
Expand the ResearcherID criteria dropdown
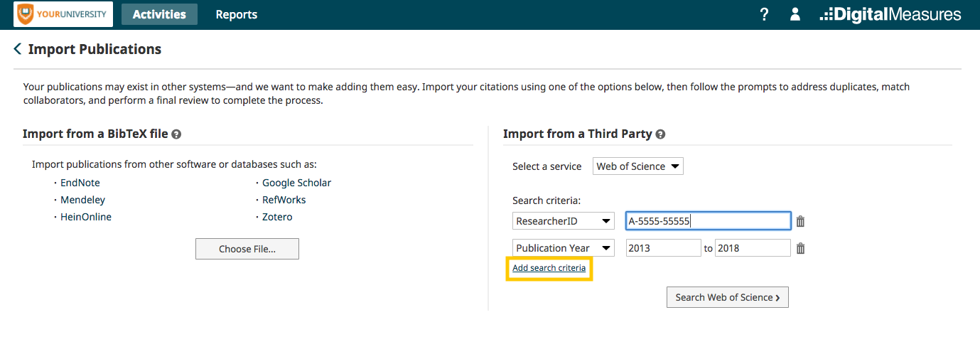tap(564, 221)
